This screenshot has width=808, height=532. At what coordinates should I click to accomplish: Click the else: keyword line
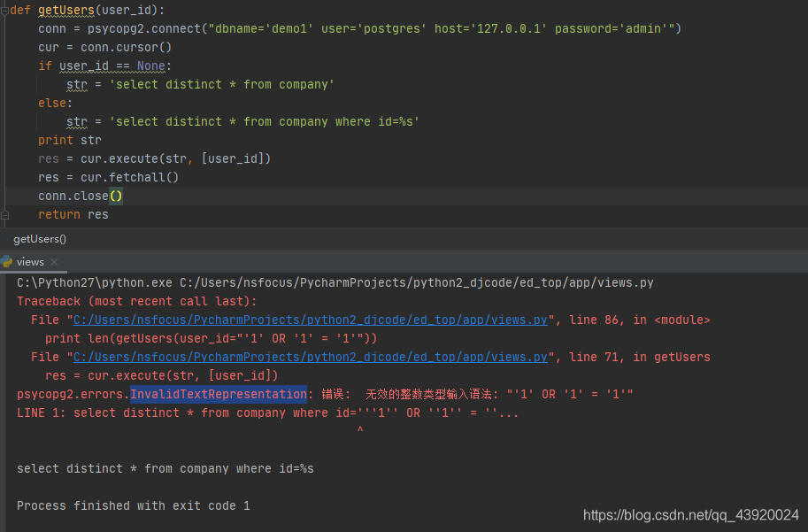pyautogui.click(x=55, y=103)
